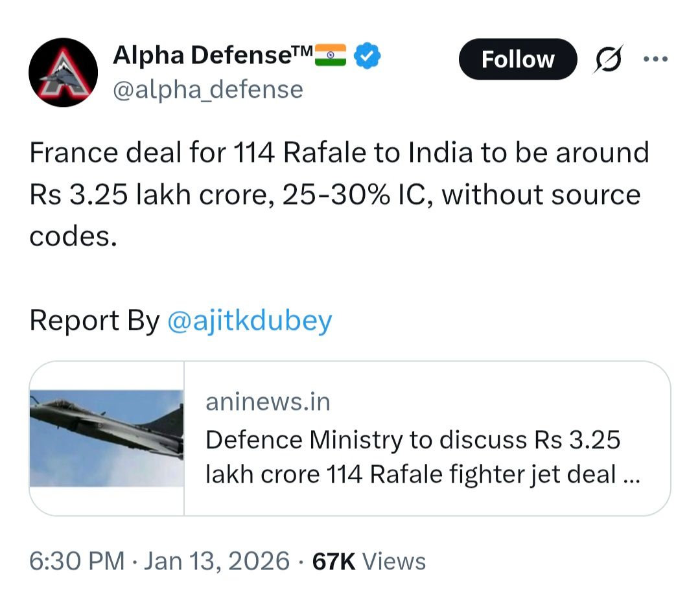Viewport: 700px width, 598px height.
Task: Click the aninews.in domain label
Action: pyautogui.click(x=268, y=402)
